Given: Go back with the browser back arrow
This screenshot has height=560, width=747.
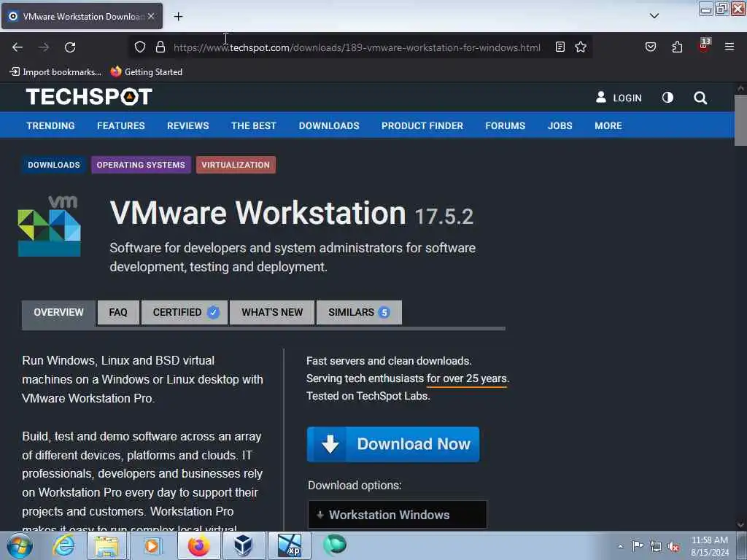Looking at the screenshot, I should coord(18,47).
